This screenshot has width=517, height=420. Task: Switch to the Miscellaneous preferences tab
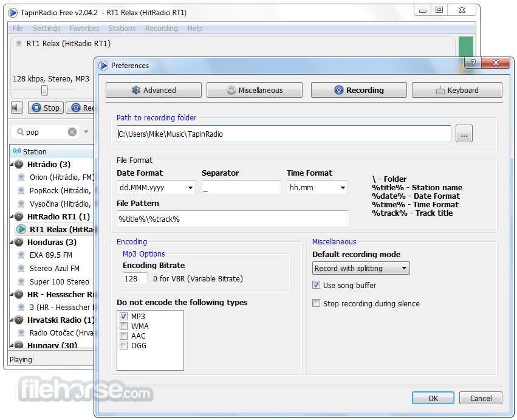(255, 90)
